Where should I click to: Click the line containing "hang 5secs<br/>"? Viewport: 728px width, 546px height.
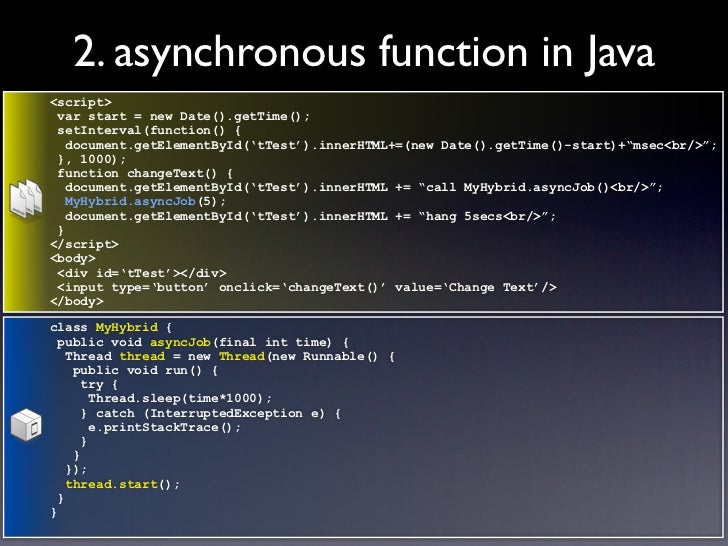point(310,216)
